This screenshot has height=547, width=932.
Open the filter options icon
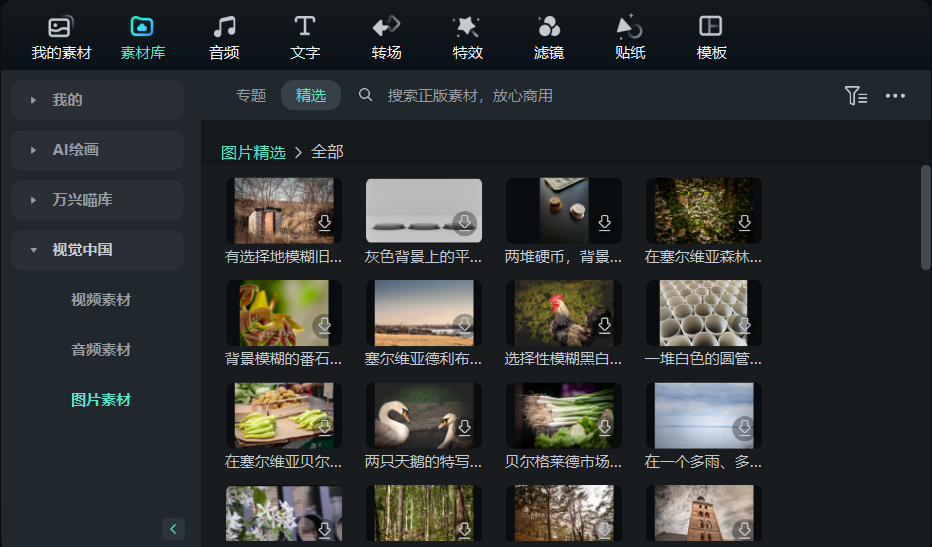pyautogui.click(x=856, y=95)
